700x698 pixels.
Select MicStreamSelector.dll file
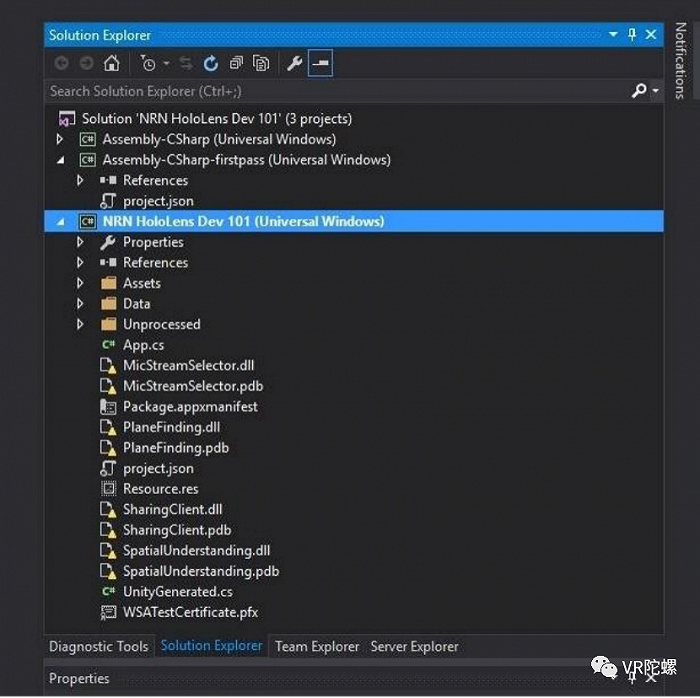188,366
